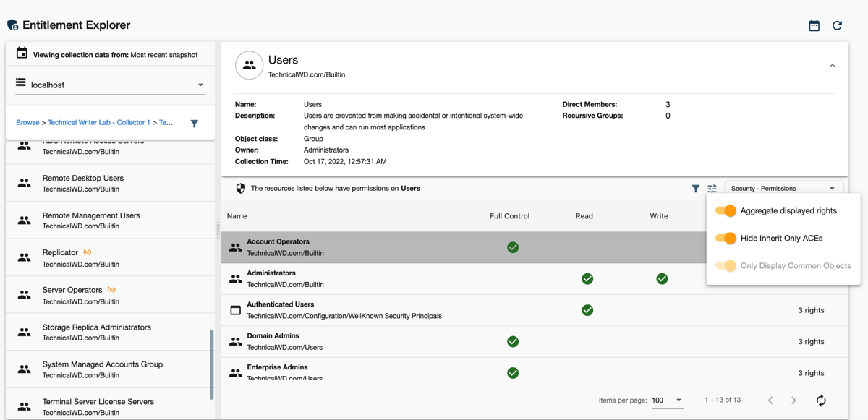
Task: Click the calendar snapshot icon in header
Action: pos(814,25)
